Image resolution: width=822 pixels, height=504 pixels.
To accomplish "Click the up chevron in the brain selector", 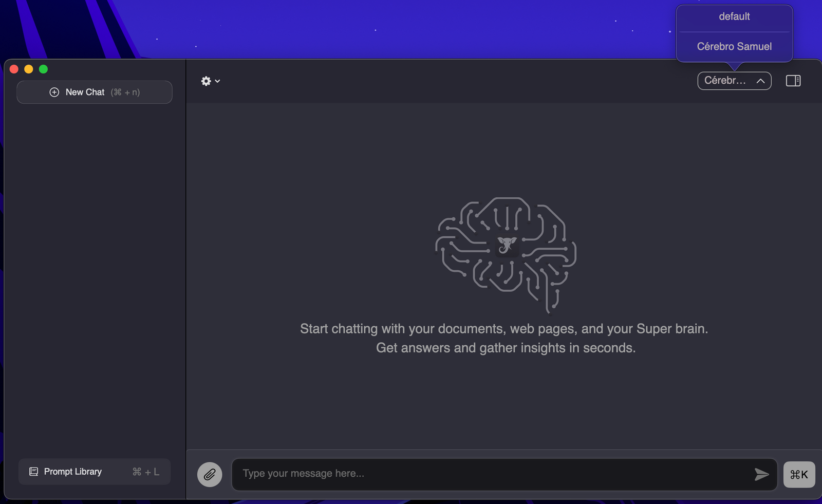I will click(x=761, y=81).
